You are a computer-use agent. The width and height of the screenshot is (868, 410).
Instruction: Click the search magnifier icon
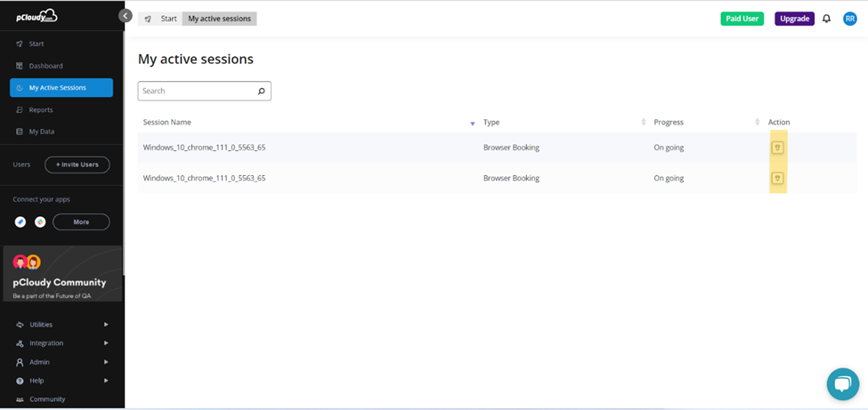coord(262,91)
